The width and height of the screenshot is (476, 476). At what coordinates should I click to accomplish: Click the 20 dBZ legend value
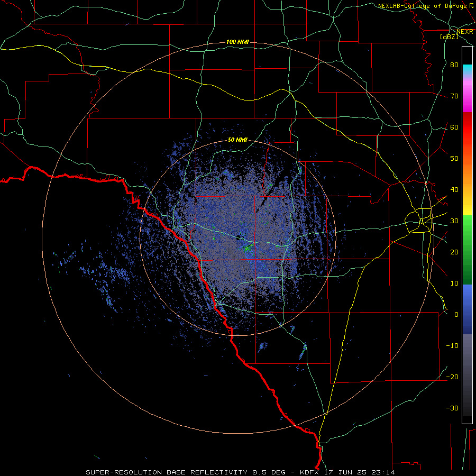click(454, 252)
